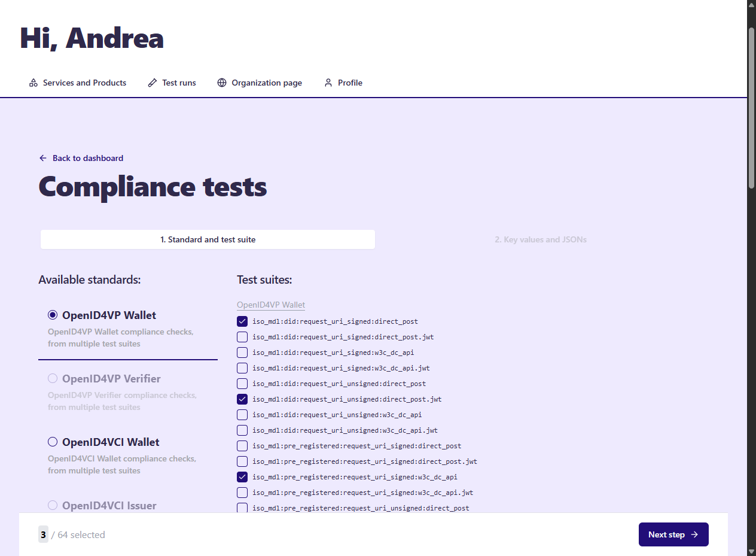Go to Organization page
Viewport: 756px width, 556px height.
coord(260,83)
